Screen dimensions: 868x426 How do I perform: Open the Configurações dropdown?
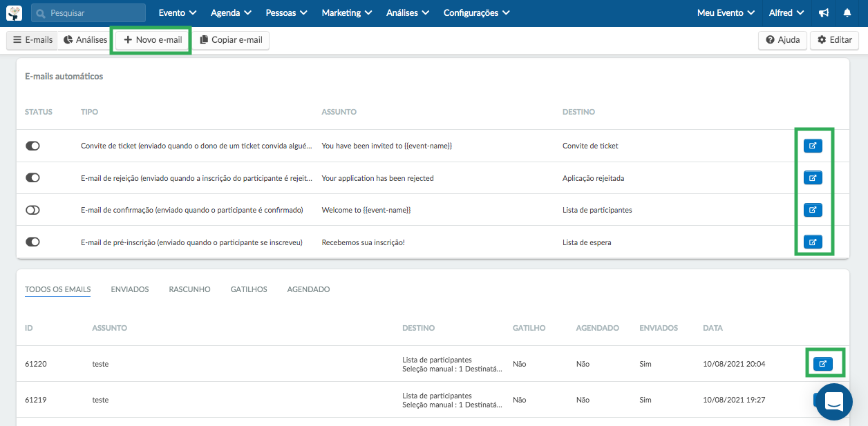point(477,13)
